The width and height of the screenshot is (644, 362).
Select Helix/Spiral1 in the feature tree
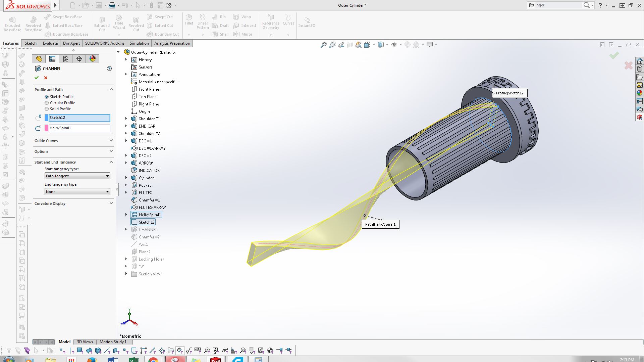click(x=150, y=215)
